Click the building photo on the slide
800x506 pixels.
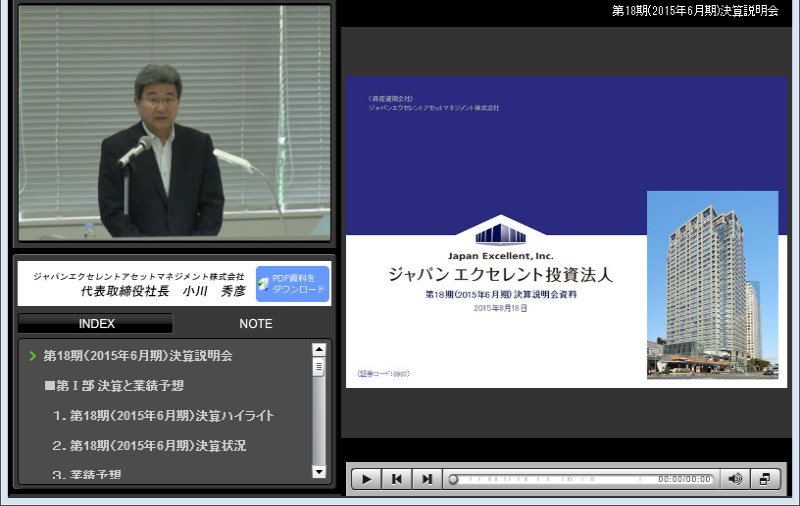713,285
